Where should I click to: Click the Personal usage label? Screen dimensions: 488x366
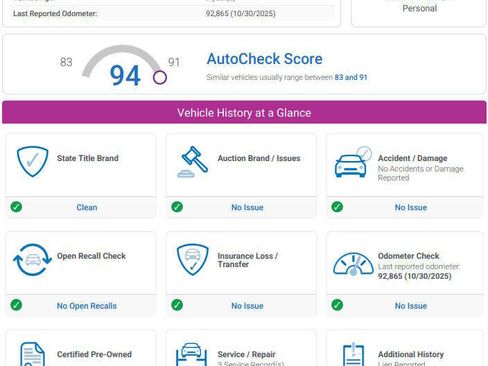point(420,8)
